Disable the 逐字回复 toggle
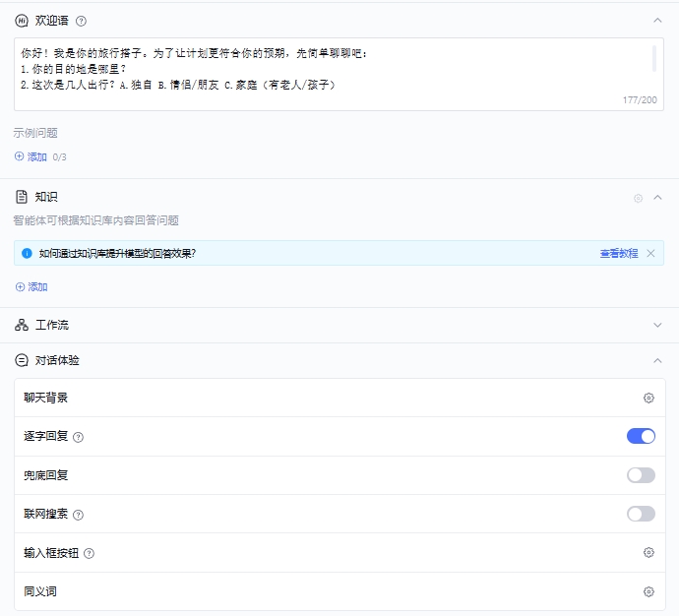This screenshot has height=616, width=679. (641, 436)
